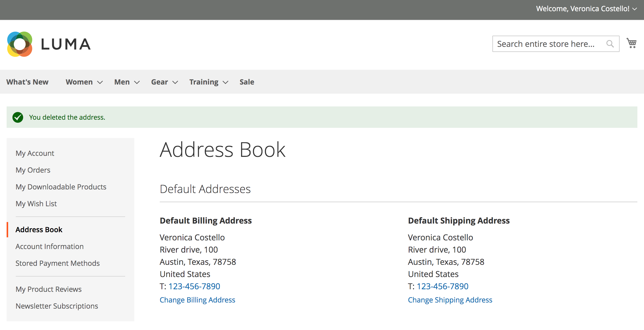Open Stored Payment Methods link
Screen dimensions: 644x330
coord(57,263)
